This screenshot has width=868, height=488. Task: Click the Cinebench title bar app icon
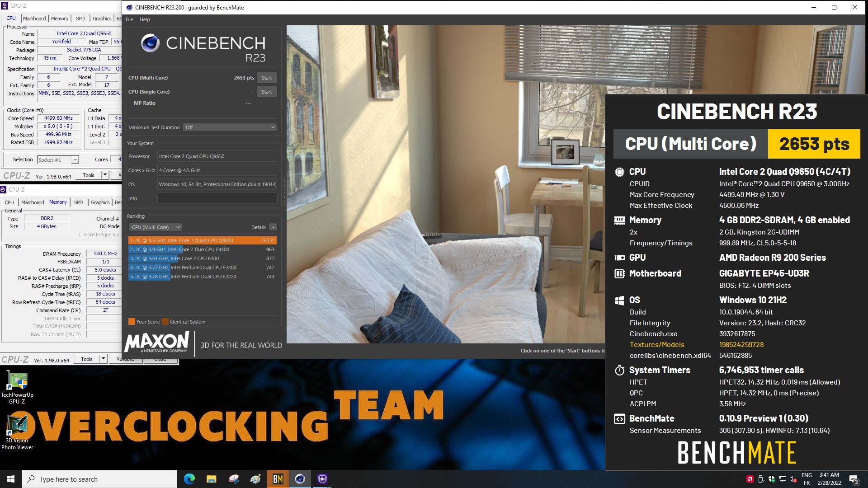129,7
